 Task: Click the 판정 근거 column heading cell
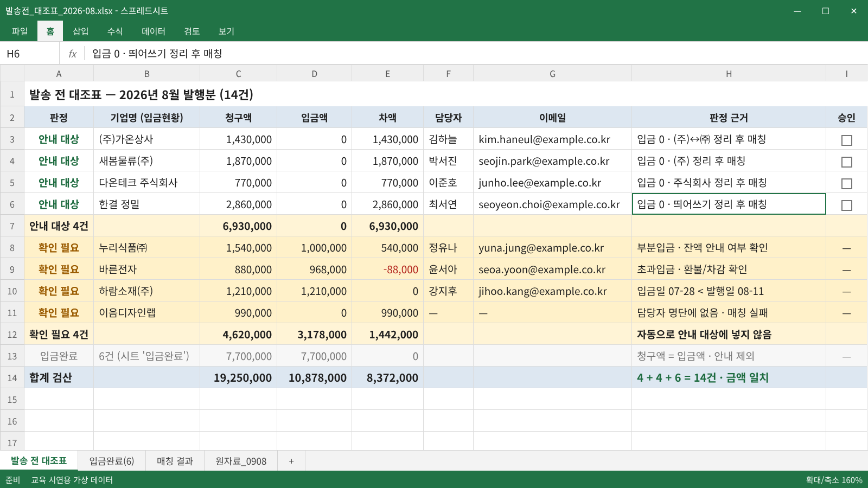click(x=729, y=118)
